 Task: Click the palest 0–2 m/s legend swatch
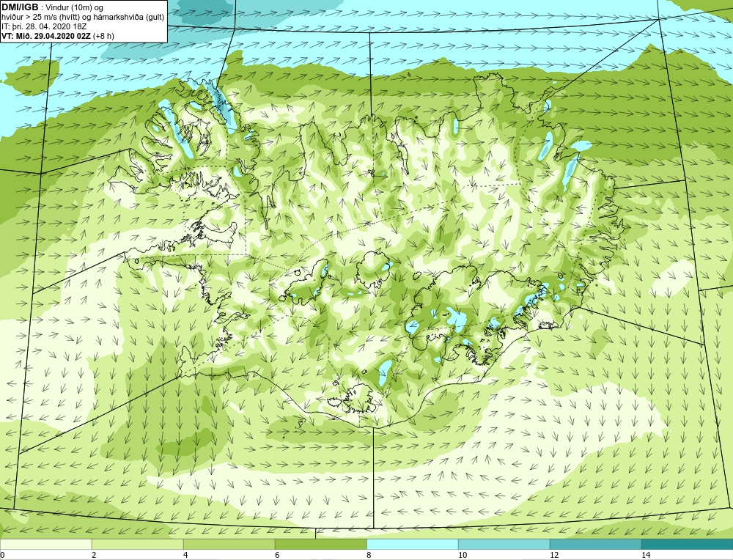click(45, 545)
